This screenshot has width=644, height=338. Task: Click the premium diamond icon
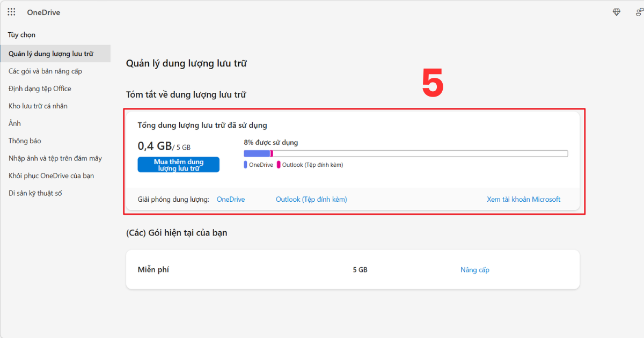coord(617,12)
